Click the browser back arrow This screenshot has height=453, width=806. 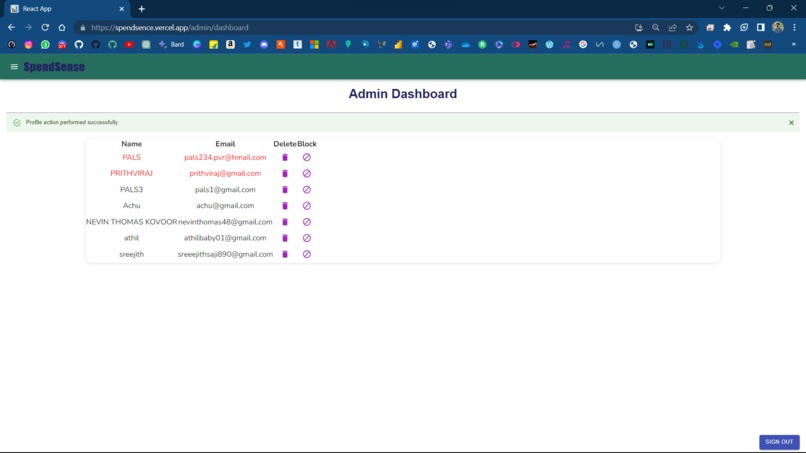(11, 27)
